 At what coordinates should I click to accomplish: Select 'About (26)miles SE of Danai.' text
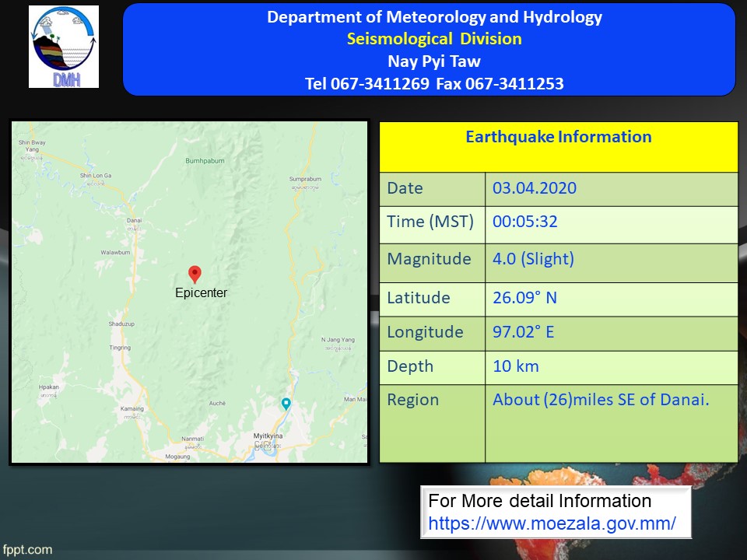point(601,400)
